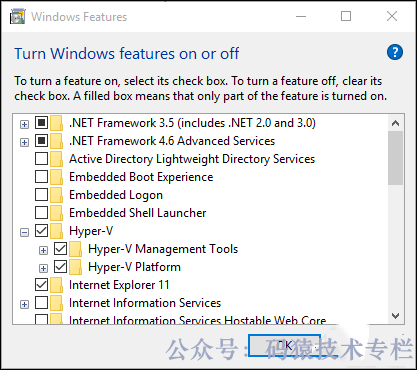Click folder icon beside .NET Framework 3.5
Screen dimensions: 417x370
coord(57,123)
